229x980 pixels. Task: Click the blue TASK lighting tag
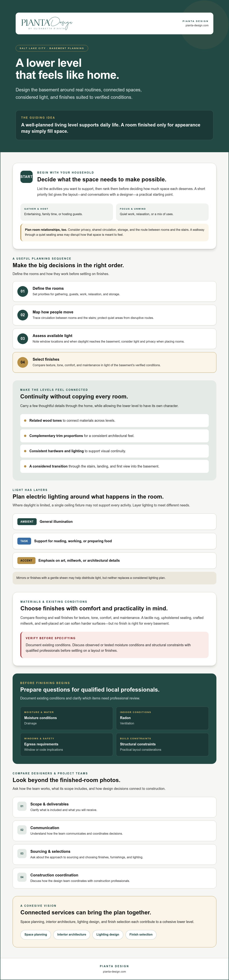point(24,541)
